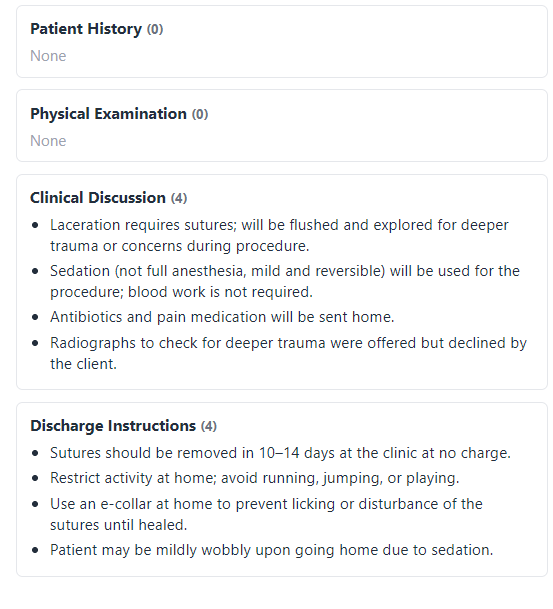The image size is (553, 609).
Task: Select the 'None' text under Patient History
Action: pyautogui.click(x=48, y=56)
